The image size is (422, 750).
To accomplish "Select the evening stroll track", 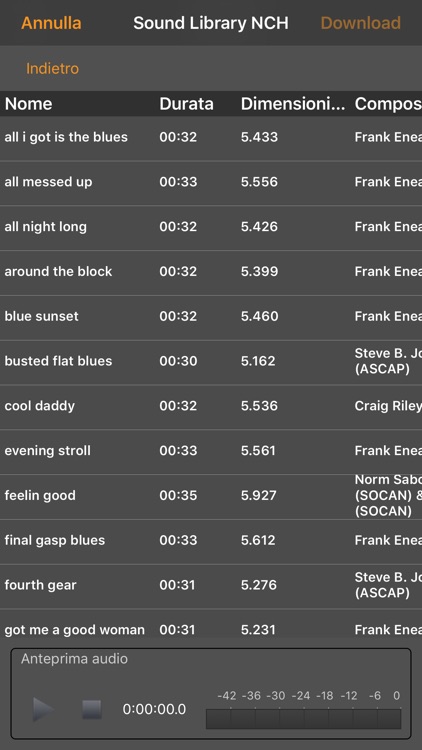I will (x=211, y=451).
